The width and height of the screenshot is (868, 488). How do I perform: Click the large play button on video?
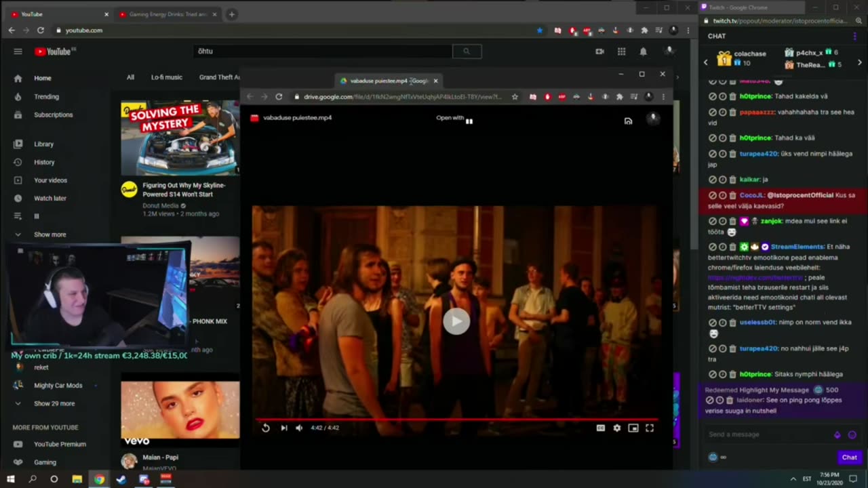coord(456,321)
